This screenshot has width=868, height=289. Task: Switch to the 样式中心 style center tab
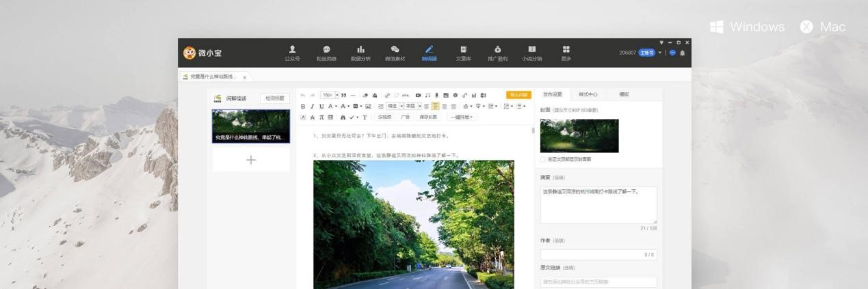[x=588, y=94]
